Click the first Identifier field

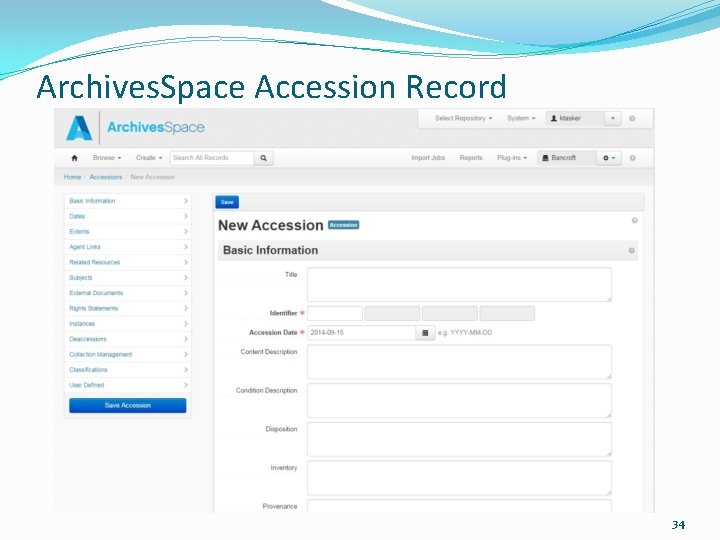pos(335,314)
